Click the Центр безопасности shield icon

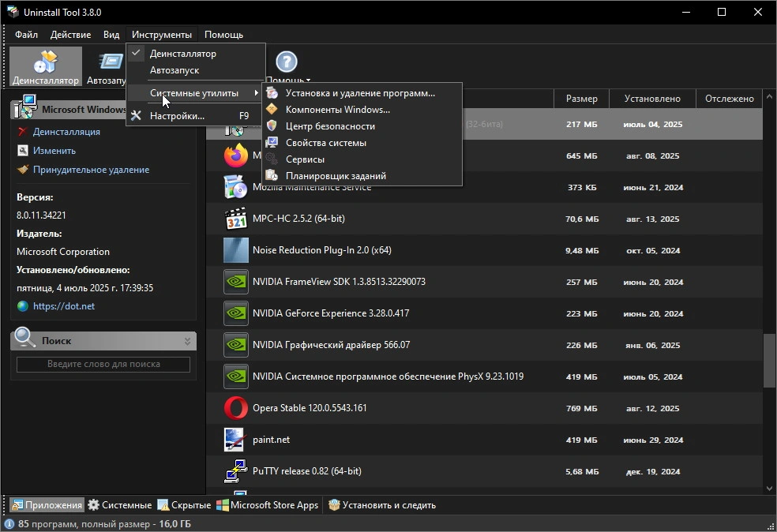272,126
